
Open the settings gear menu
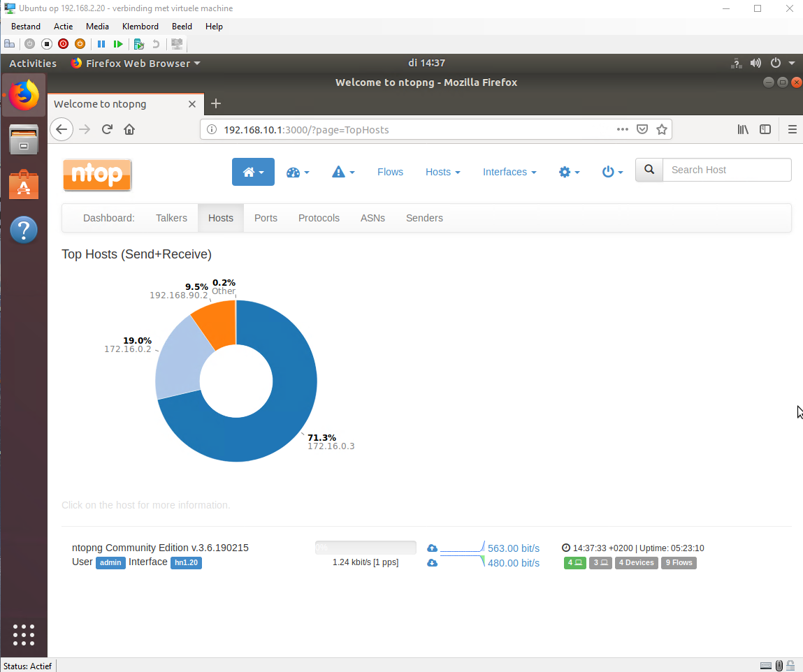[569, 172]
